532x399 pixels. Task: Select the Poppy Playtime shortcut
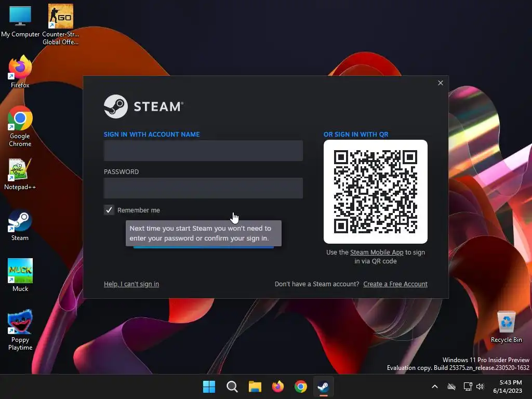20,330
